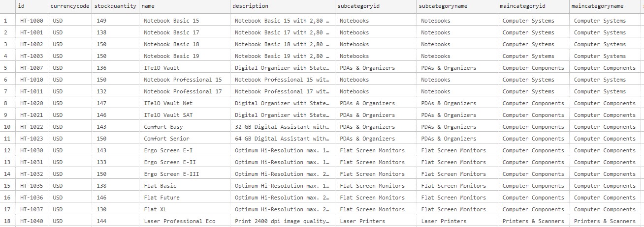Click the Flat Basic name cell
The height and width of the screenshot is (227, 644).
(x=185, y=186)
